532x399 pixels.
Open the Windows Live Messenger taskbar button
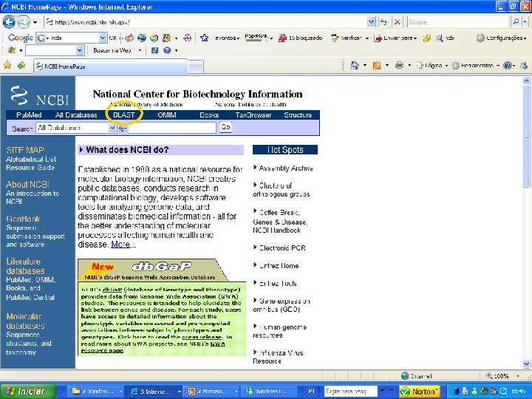point(269,392)
